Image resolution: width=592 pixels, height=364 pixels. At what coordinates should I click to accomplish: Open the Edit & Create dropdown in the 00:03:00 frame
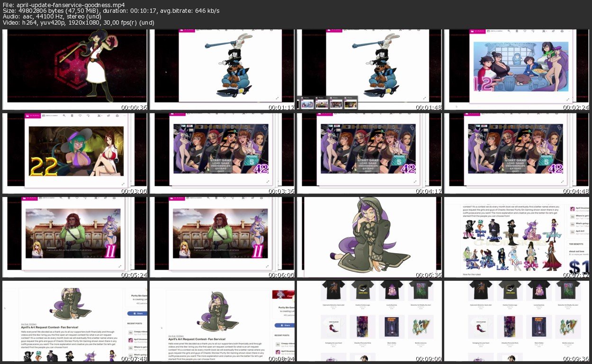coord(99,115)
